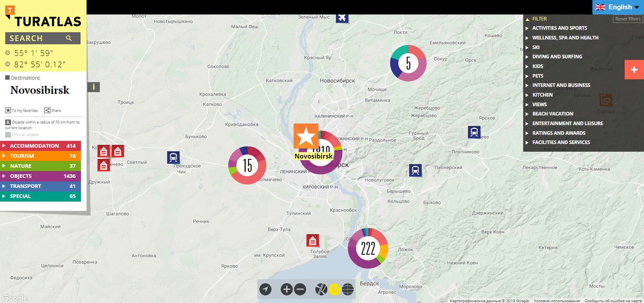Select the railway marker near Пионерский
This screenshot has height=303, width=644.
coord(415,171)
